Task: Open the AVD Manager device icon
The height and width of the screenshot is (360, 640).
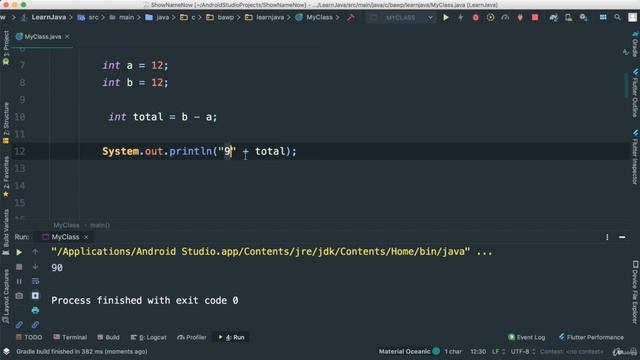Action: (568, 18)
